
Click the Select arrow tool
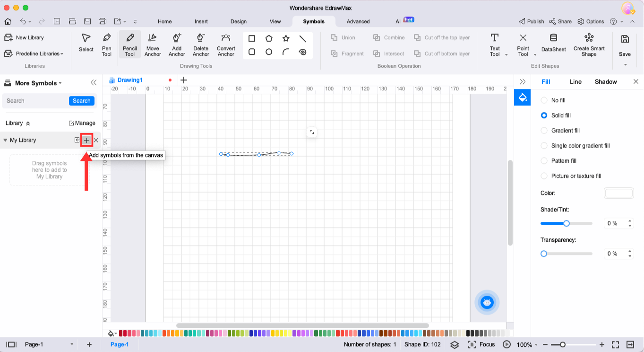pos(86,43)
